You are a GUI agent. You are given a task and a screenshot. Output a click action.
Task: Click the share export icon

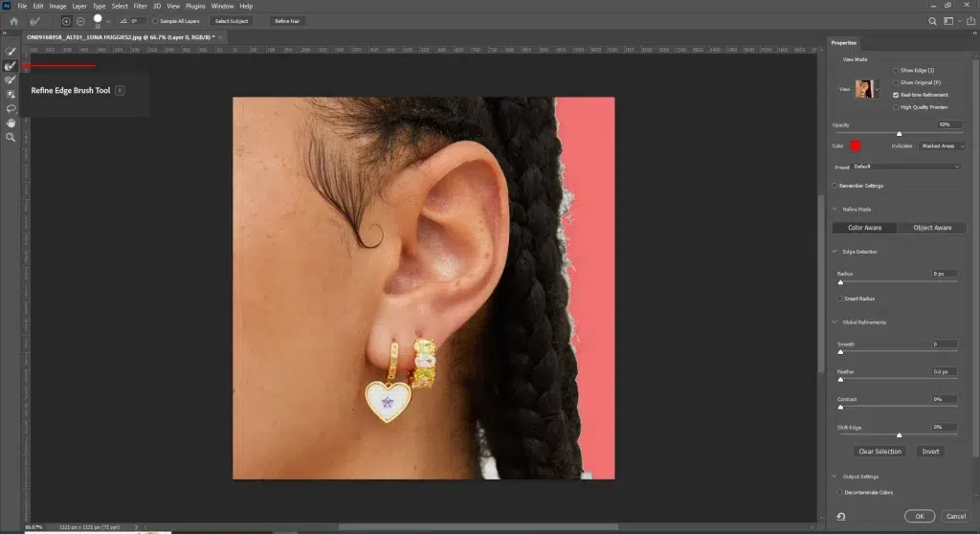pyautogui.click(x=970, y=21)
